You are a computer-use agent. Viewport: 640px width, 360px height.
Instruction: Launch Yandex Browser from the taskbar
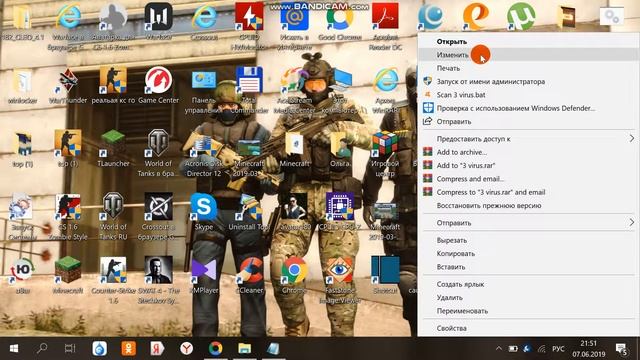(x=187, y=349)
